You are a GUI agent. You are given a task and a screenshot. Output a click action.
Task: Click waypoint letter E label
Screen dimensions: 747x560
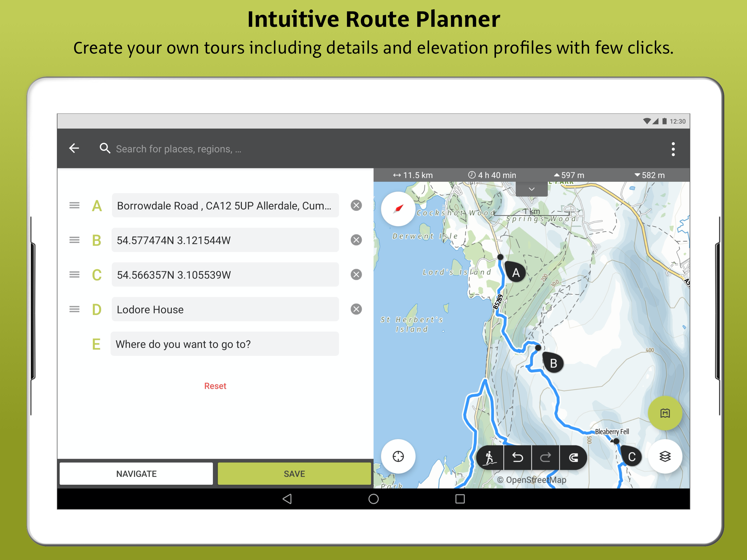point(96,345)
